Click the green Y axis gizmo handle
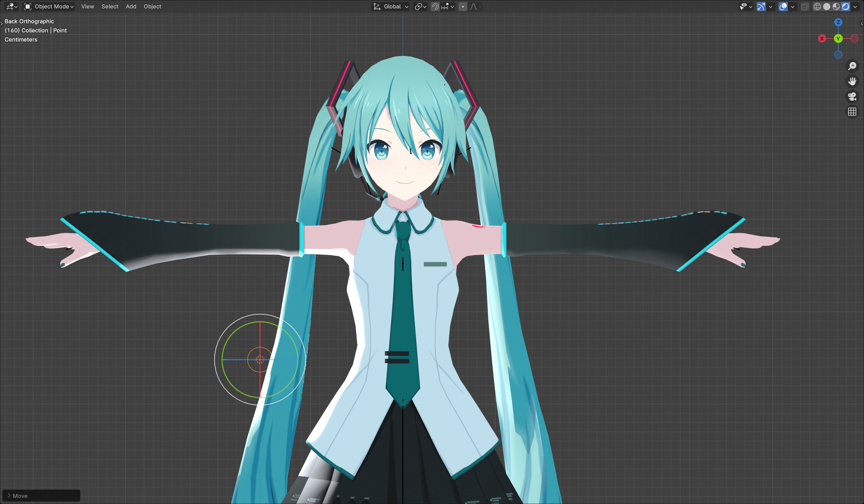Viewport: 864px width, 504px height. point(838,38)
